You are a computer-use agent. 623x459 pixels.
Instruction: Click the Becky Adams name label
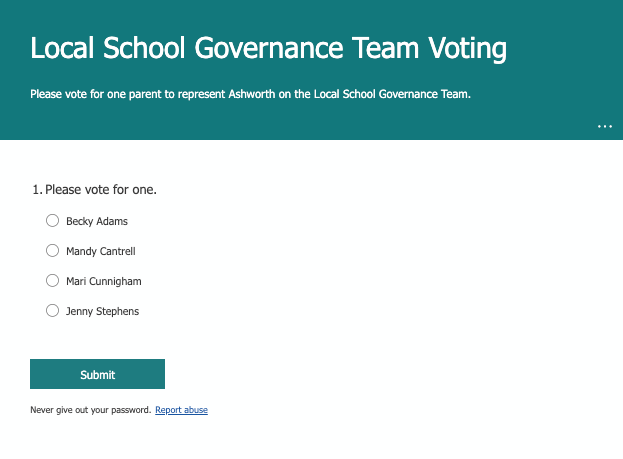(x=97, y=221)
